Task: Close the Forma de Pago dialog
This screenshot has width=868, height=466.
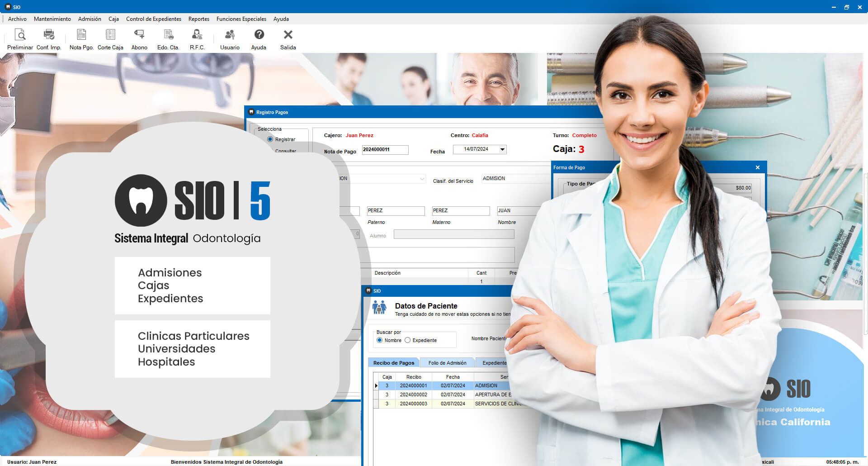Action: coord(758,167)
